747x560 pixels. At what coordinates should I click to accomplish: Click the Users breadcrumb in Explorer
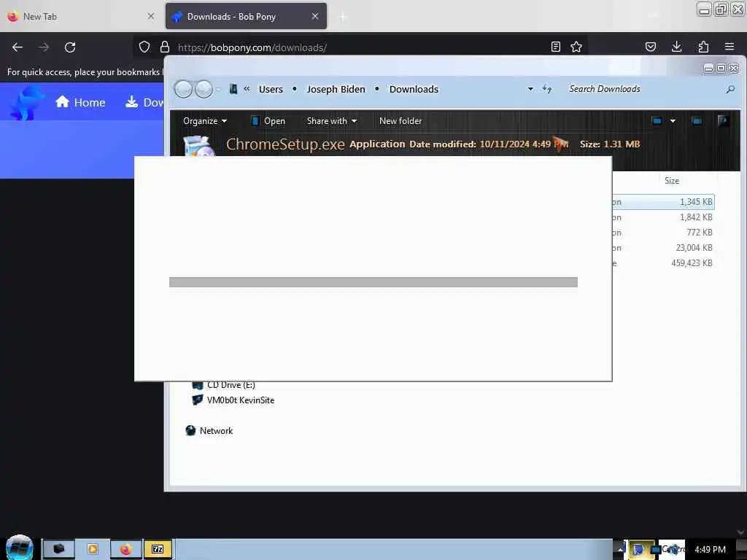[x=271, y=90]
